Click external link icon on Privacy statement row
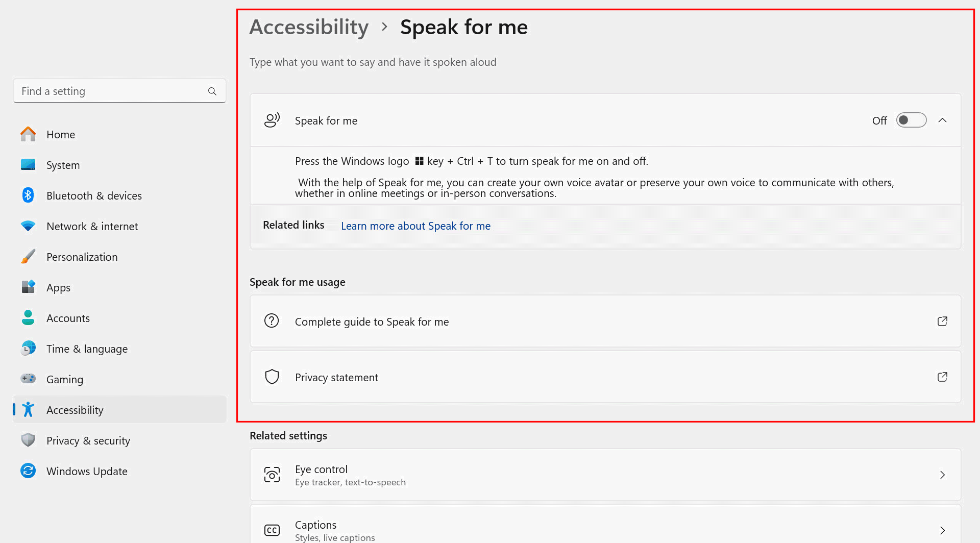 point(943,377)
